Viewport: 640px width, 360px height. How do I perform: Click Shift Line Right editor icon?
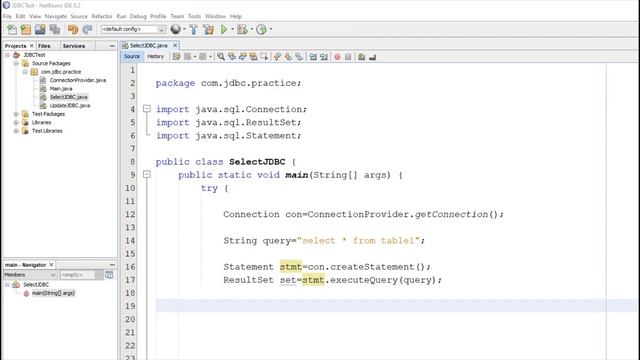pyautogui.click(x=324, y=57)
